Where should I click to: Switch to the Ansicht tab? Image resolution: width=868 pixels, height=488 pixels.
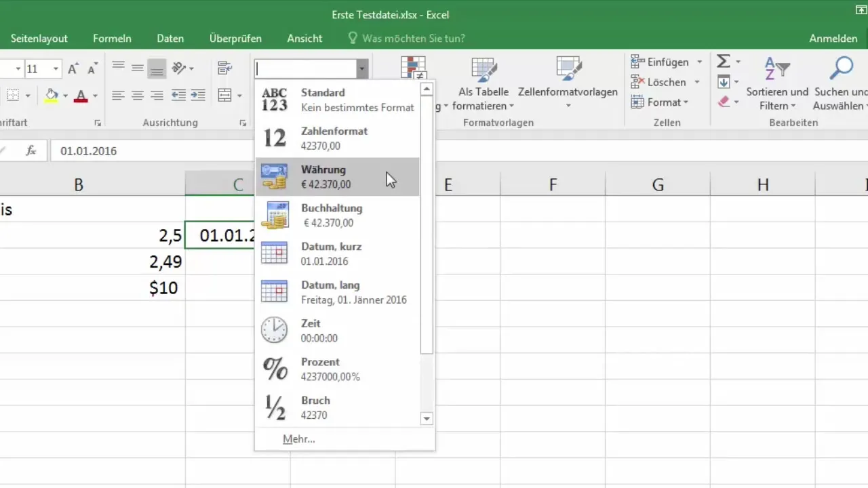pos(304,39)
